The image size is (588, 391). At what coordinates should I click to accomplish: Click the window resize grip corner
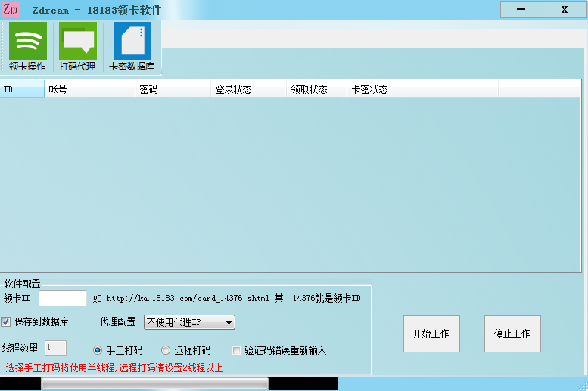[583, 386]
